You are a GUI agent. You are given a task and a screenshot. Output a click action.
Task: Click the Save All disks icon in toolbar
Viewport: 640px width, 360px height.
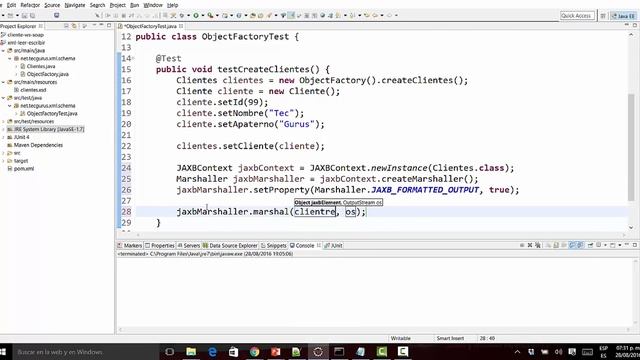point(32,16)
